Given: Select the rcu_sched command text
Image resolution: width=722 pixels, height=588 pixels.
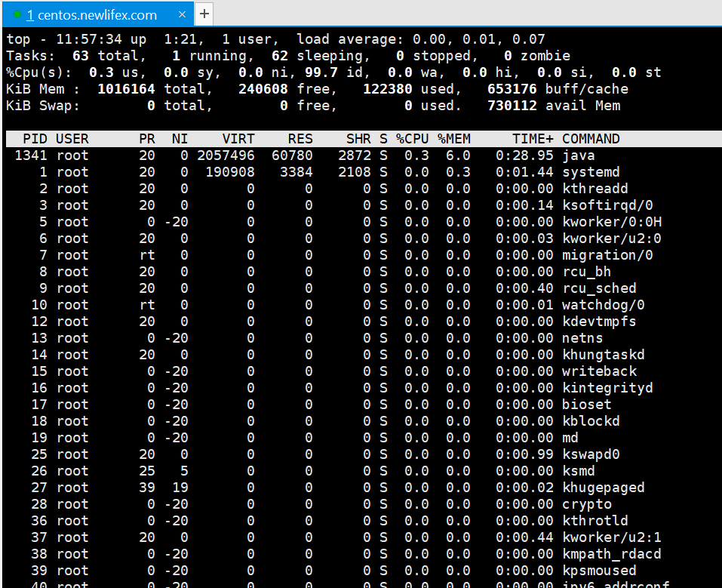Looking at the screenshot, I should tap(599, 288).
